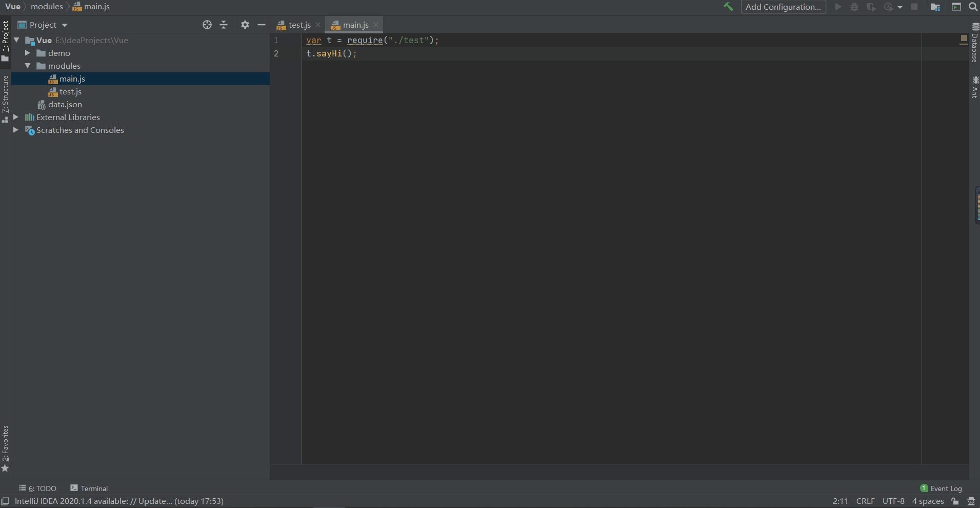Select the modules folder row
The width and height of the screenshot is (980, 508).
[x=141, y=66]
